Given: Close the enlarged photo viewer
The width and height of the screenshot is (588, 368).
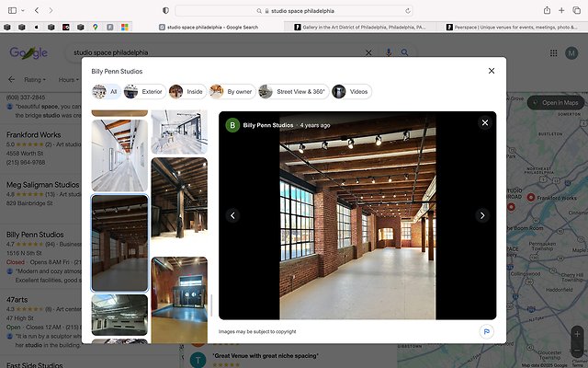Looking at the screenshot, I should [484, 122].
